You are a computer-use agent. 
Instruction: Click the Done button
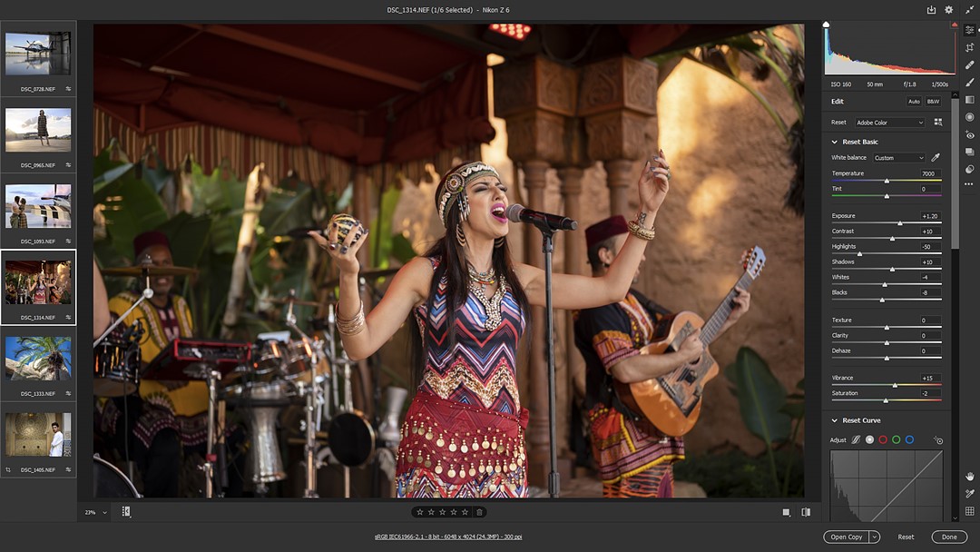949,537
